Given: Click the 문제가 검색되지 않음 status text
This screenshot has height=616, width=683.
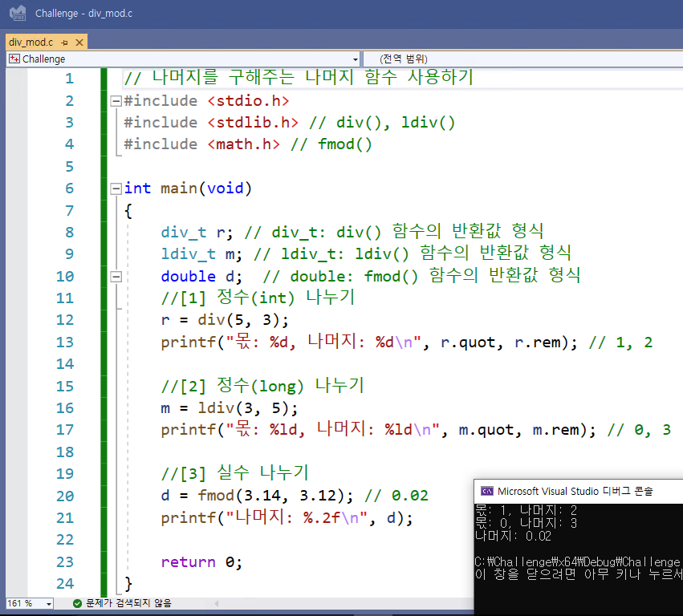Looking at the screenshot, I should [128, 603].
